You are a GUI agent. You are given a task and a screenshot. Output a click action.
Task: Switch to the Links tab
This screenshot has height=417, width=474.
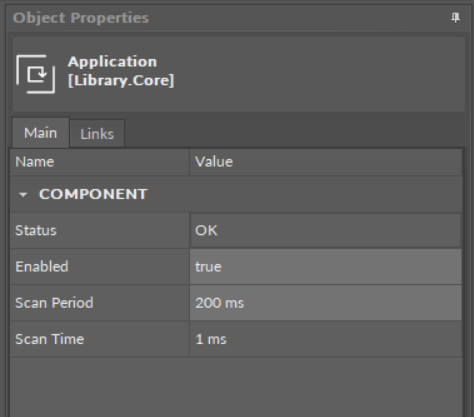pyautogui.click(x=97, y=134)
